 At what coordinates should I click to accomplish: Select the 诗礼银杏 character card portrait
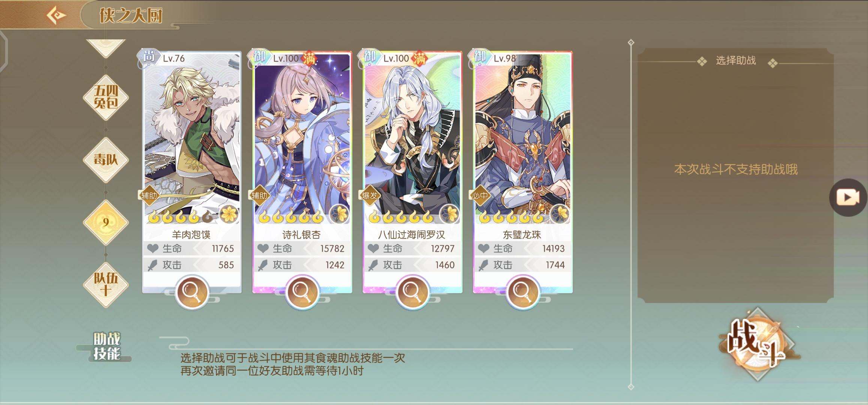click(x=302, y=139)
